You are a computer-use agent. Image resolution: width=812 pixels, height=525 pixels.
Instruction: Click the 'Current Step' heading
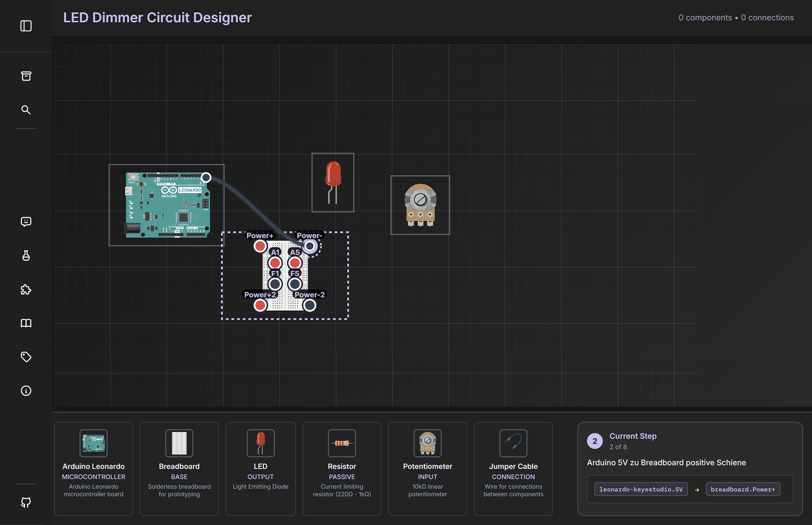point(633,436)
